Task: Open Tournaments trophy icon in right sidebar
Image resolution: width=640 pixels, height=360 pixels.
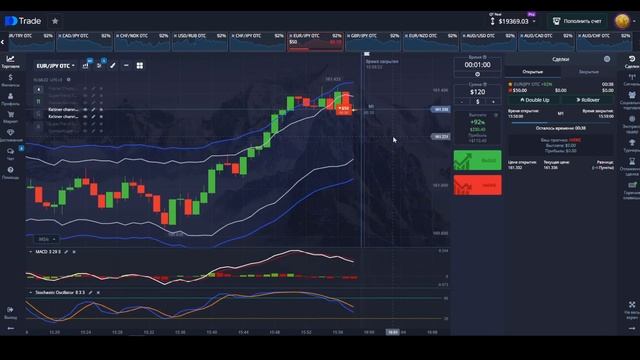Action: 631,145
